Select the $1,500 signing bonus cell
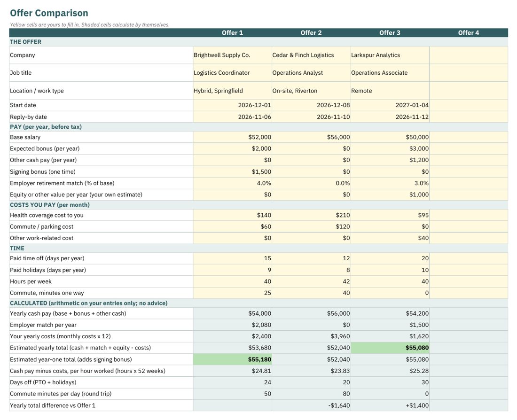This screenshot has width=517, height=420. [233, 172]
